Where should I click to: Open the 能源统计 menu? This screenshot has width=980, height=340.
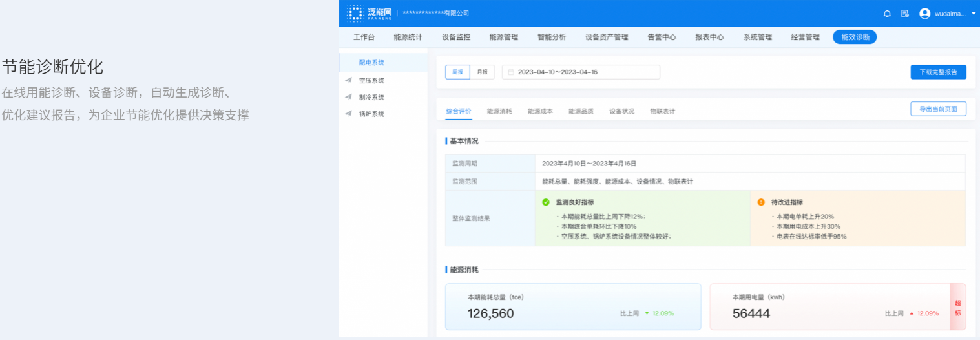tap(408, 37)
